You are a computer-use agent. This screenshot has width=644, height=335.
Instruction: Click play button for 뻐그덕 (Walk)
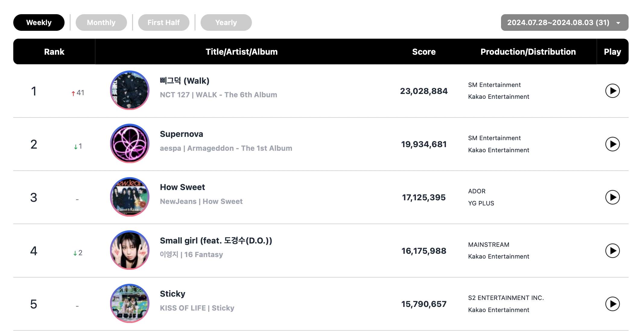[612, 91]
